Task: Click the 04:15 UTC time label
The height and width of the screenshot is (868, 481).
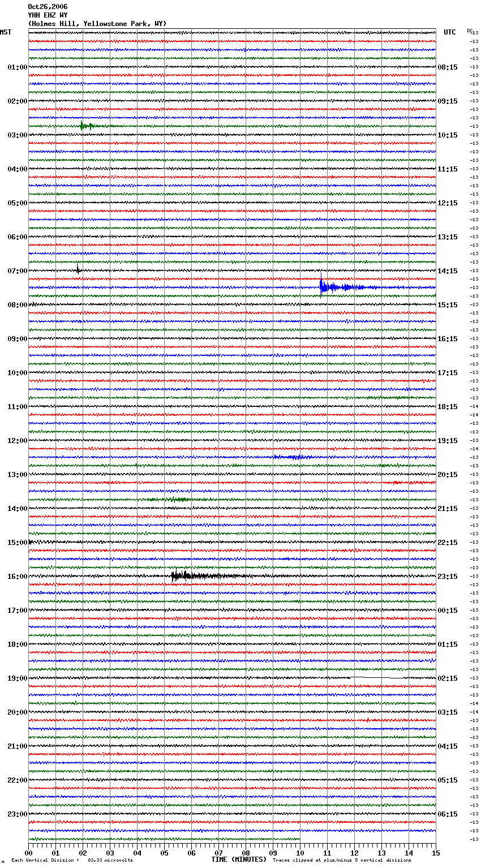Action: (x=448, y=746)
